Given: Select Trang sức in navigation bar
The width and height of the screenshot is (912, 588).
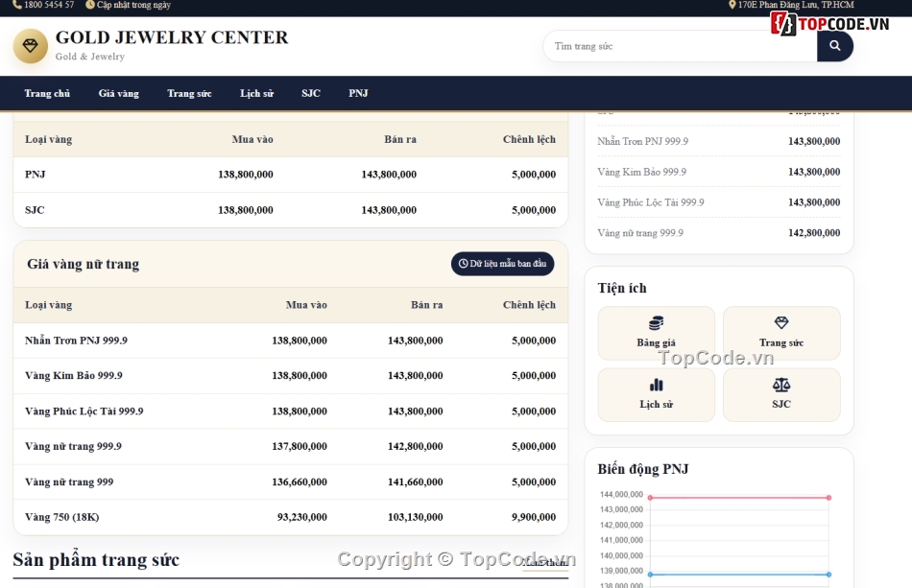Looking at the screenshot, I should (189, 93).
